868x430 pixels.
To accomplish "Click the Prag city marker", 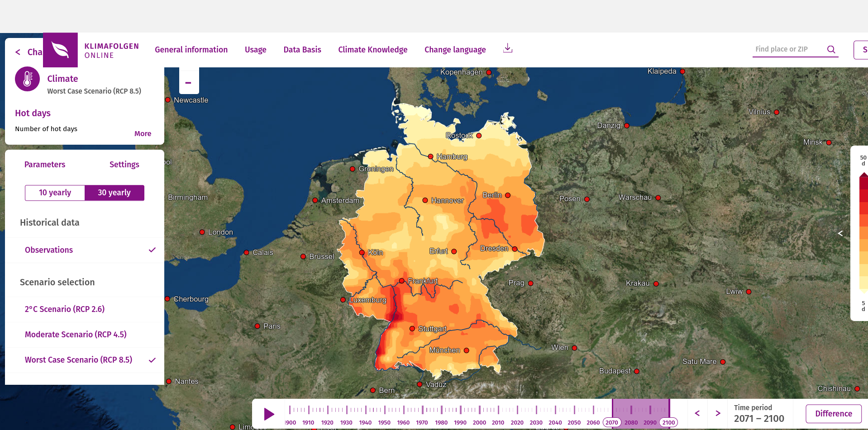I will (x=530, y=284).
